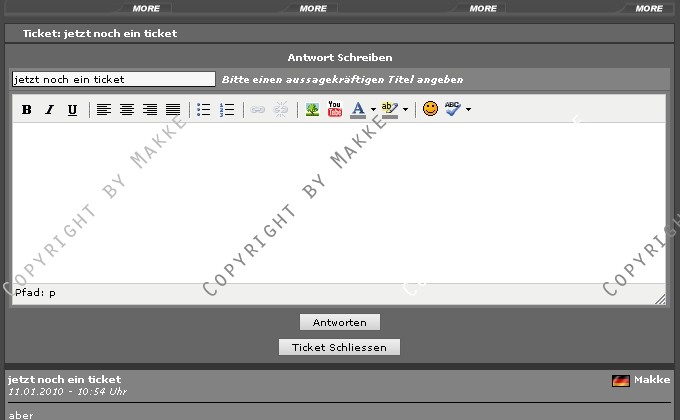Click the Ticket Schliessen button
This screenshot has height=420, width=680.
[x=339, y=347]
